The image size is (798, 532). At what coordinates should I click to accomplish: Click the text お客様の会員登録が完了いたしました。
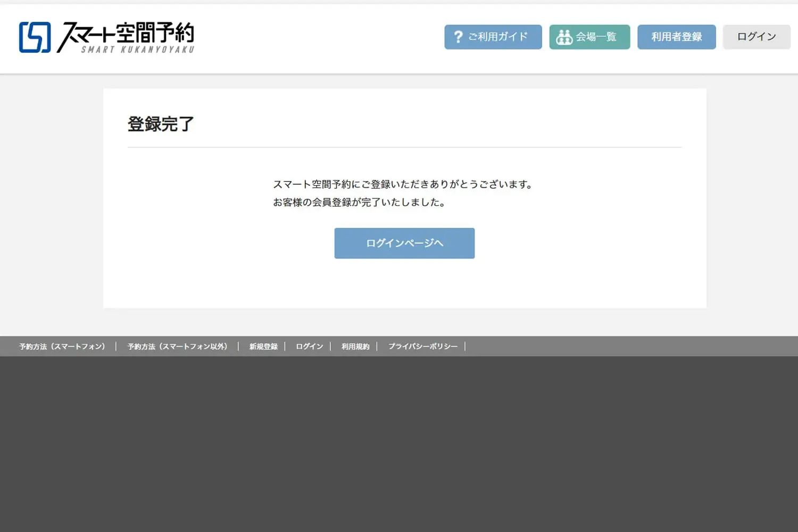[x=359, y=202]
